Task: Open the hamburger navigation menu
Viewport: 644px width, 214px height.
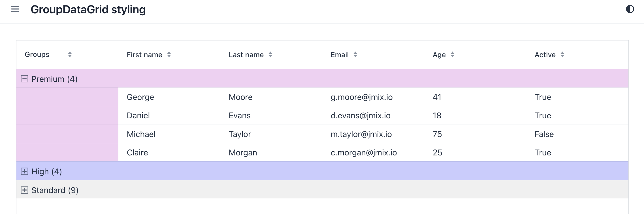Action: tap(15, 9)
